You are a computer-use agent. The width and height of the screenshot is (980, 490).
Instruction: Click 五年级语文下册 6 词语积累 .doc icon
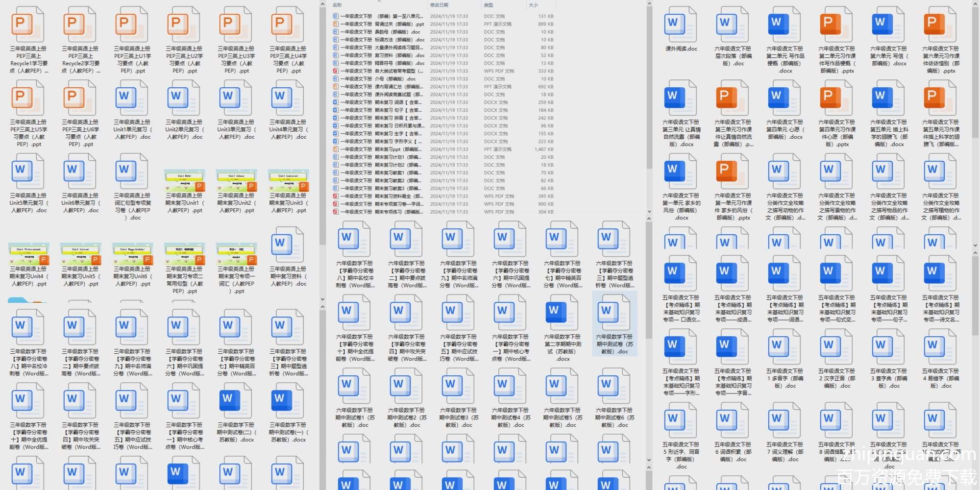(x=733, y=420)
